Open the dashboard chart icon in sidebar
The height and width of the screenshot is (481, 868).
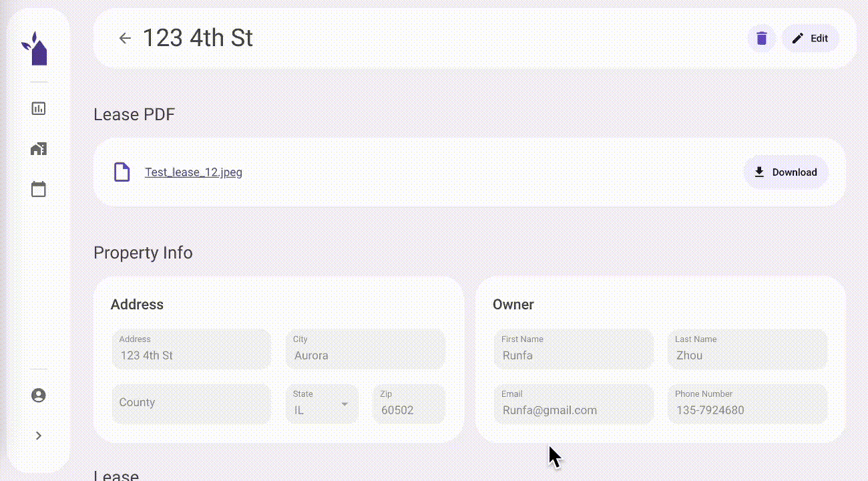point(39,108)
